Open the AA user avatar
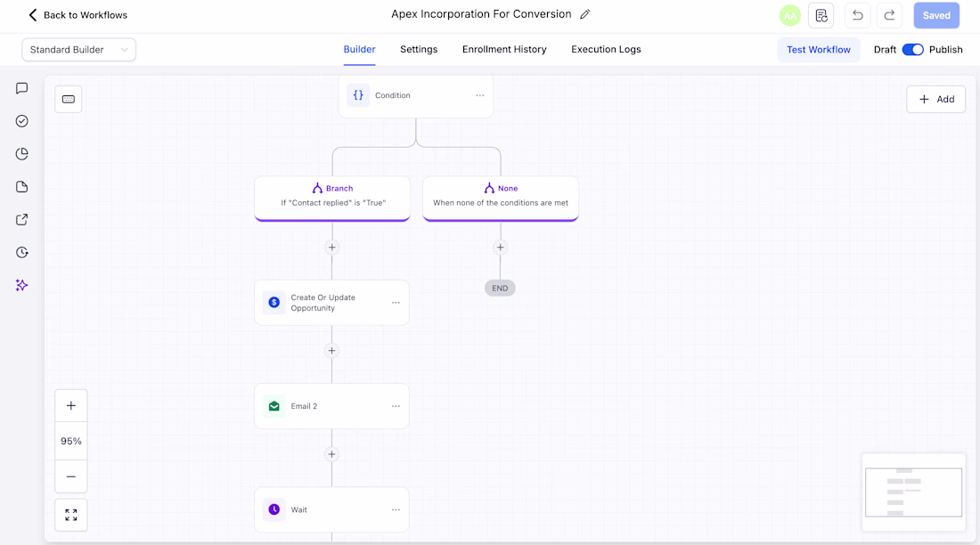This screenshot has height=545, width=980. [790, 16]
